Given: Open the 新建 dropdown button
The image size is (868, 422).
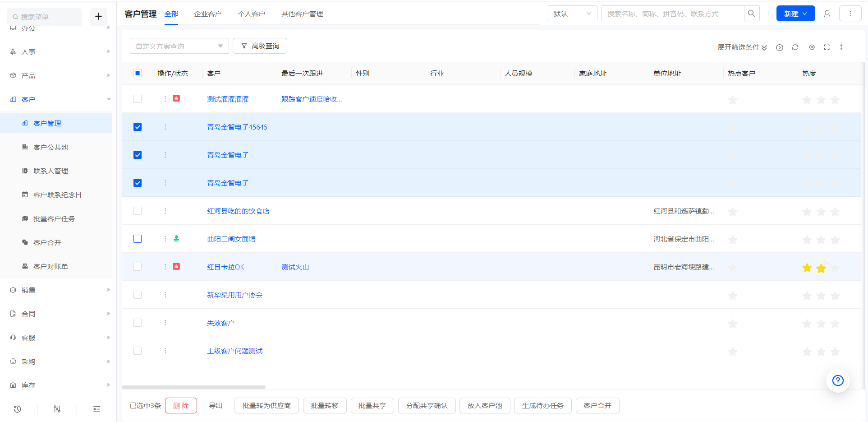Looking at the screenshot, I should pos(795,14).
